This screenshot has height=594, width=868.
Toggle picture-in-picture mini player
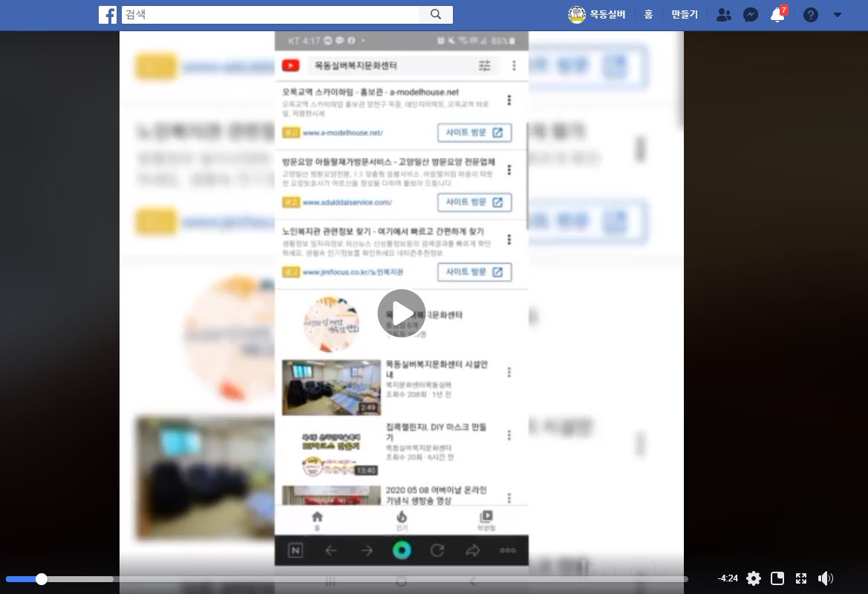coord(777,578)
